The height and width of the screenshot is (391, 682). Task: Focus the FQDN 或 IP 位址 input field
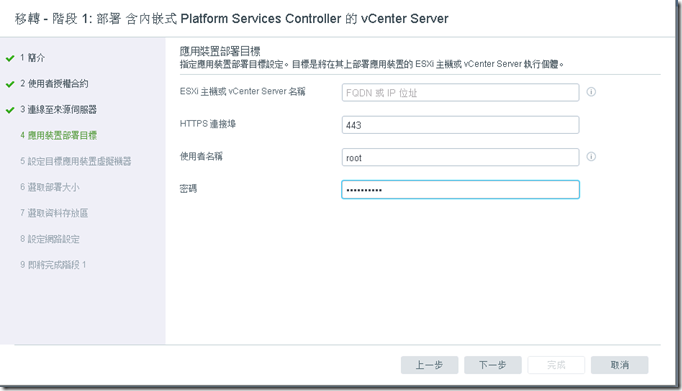point(460,93)
